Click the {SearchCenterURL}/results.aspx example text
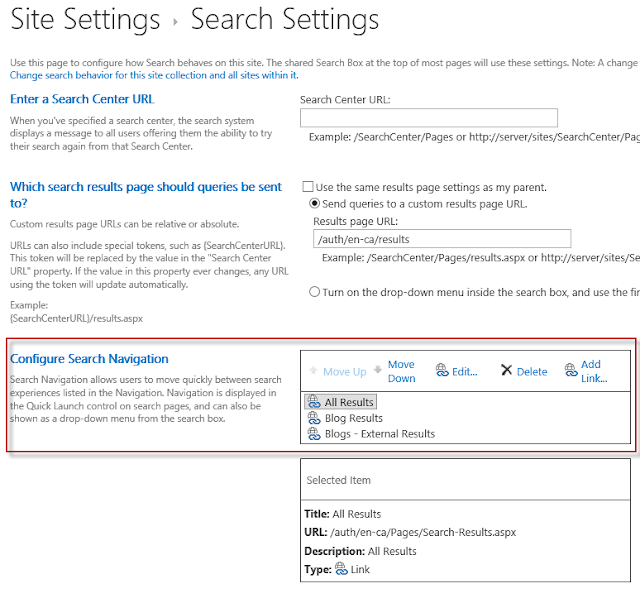This screenshot has width=640, height=598. point(76,318)
